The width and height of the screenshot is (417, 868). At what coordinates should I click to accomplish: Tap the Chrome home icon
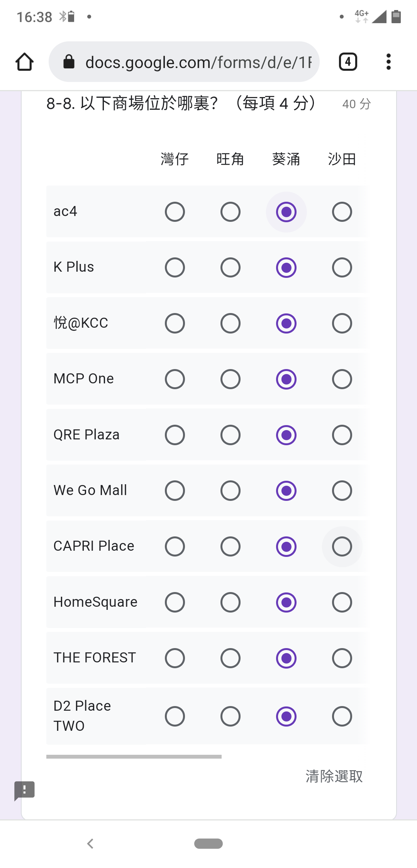[24, 62]
